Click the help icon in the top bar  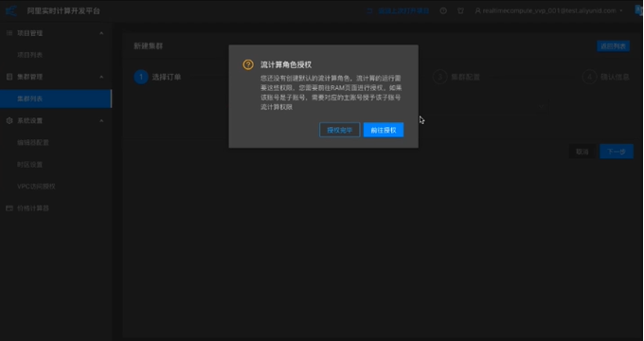click(443, 10)
